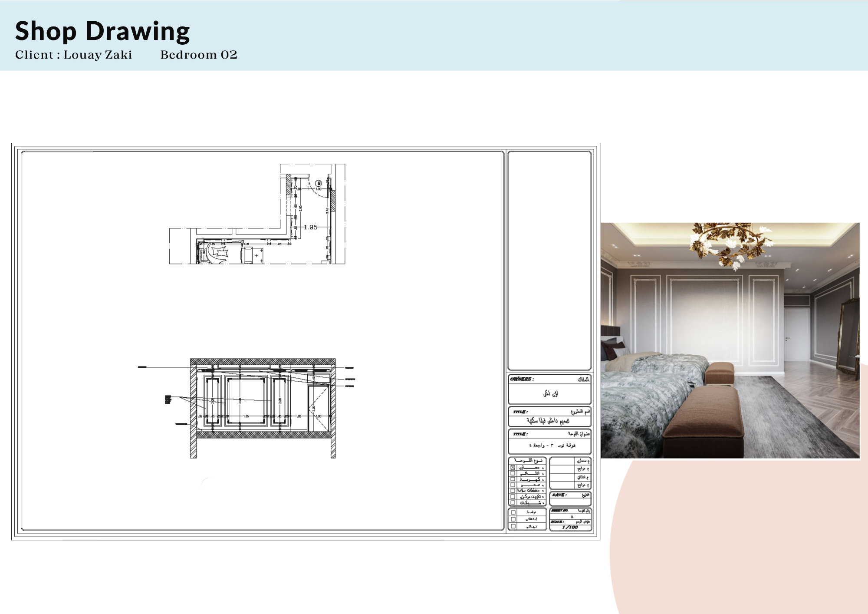
Task: Check the تكييف مركزي (central AC) checkbox
Action: point(513,496)
